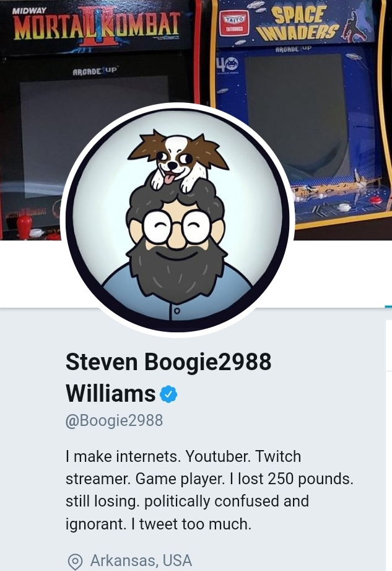Click the Space Invaders marquee title
The image size is (392, 571).
[x=298, y=24]
